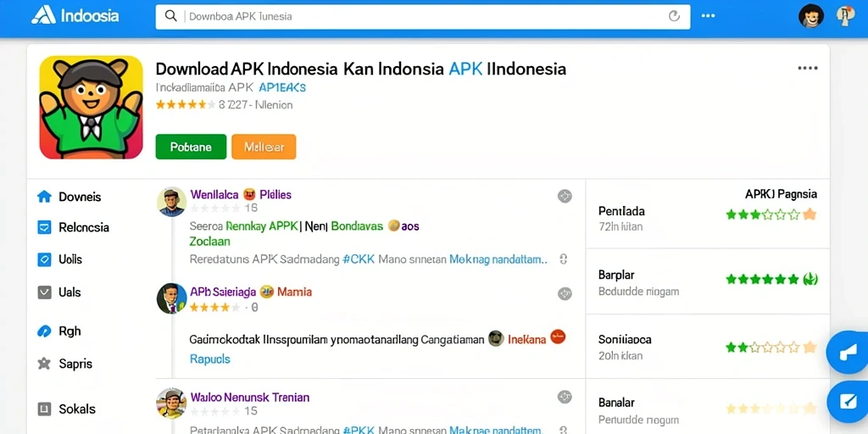The image size is (868, 434).
Task: Click Pentlada rating stars
Action: pyautogui.click(x=771, y=214)
